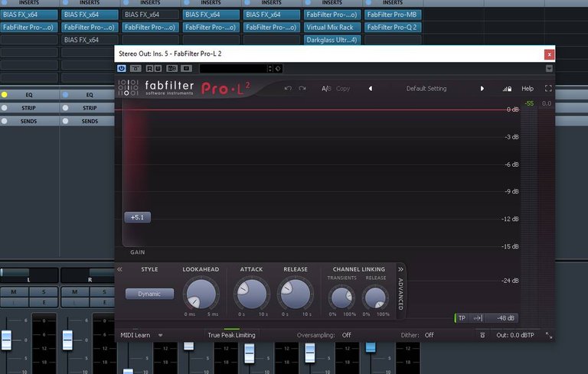Open the -48 dB meter scale menu

tap(502, 318)
